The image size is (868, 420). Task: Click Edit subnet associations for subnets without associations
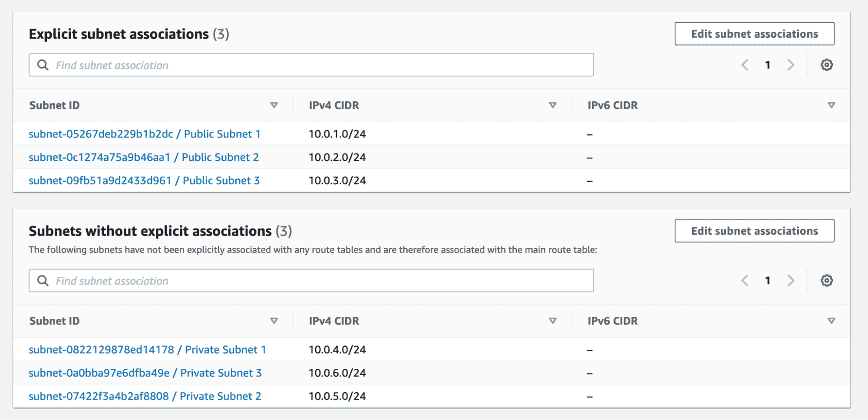click(754, 231)
